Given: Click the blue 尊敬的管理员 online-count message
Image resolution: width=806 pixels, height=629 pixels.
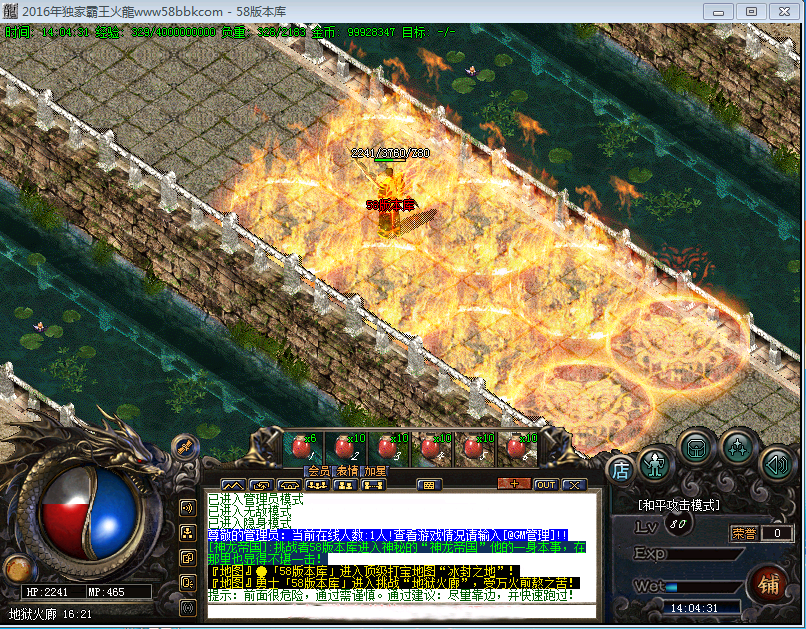Looking at the screenshot, I should click(x=388, y=535).
